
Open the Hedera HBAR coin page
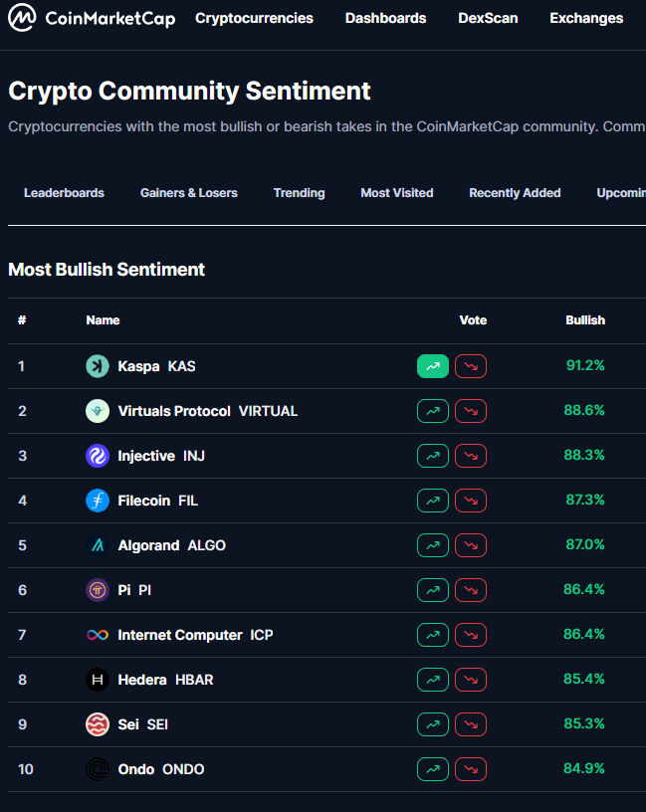point(165,680)
